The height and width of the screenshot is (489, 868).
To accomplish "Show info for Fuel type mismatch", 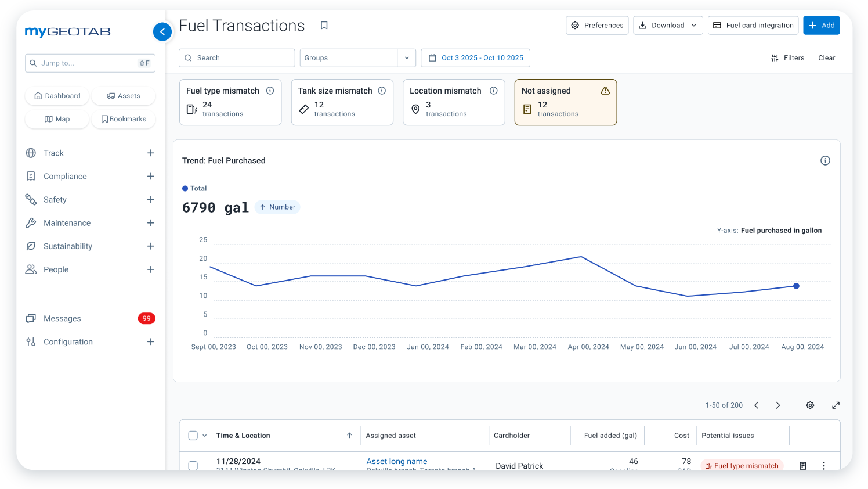I will 270,91.
